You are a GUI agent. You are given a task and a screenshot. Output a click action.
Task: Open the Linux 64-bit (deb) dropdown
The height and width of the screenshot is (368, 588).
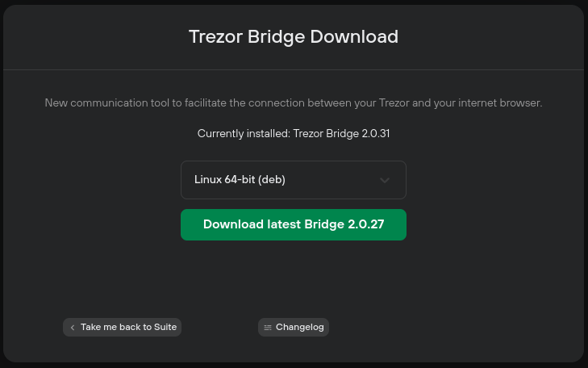[294, 180]
